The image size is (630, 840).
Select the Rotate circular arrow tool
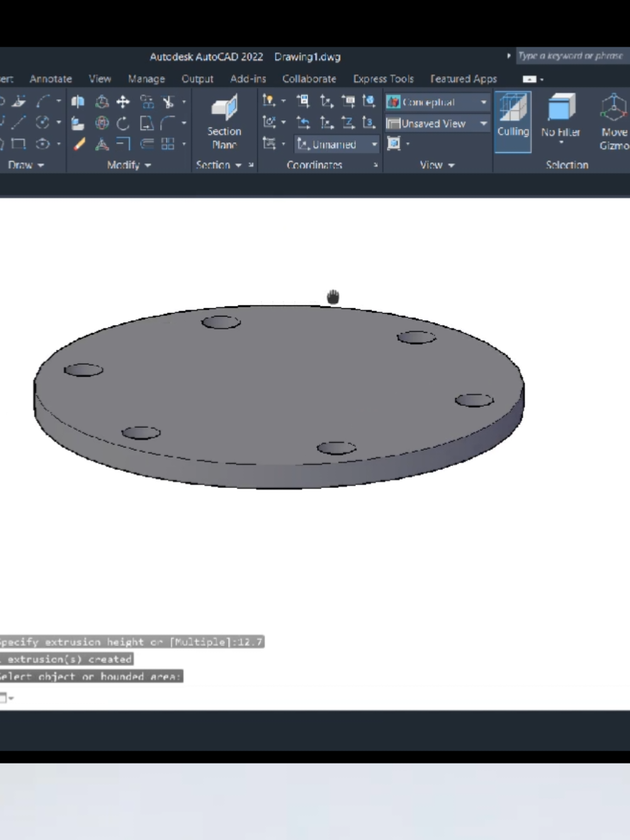pyautogui.click(x=123, y=123)
